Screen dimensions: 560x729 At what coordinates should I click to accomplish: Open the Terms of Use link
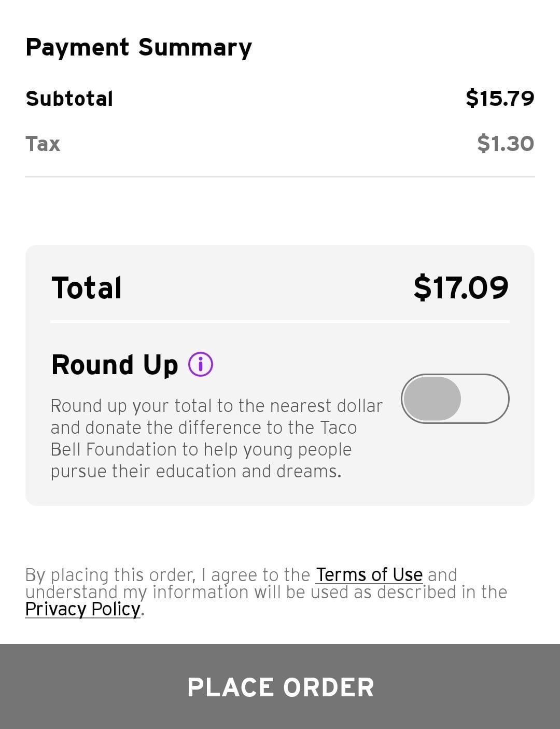369,575
